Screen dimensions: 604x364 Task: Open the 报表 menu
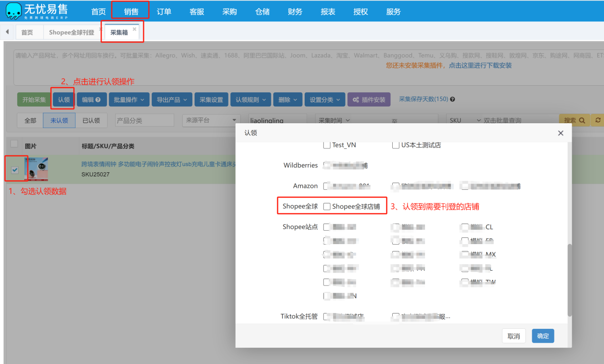tap(328, 11)
